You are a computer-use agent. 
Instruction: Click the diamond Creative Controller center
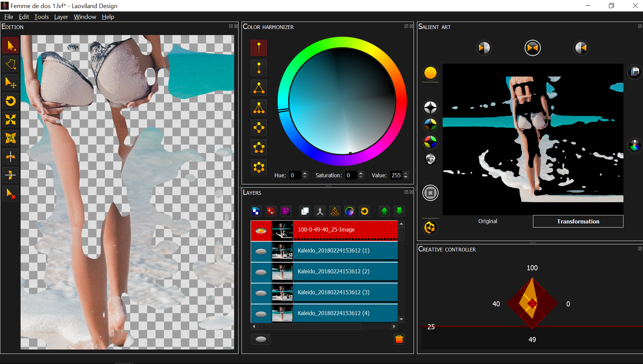[532, 304]
